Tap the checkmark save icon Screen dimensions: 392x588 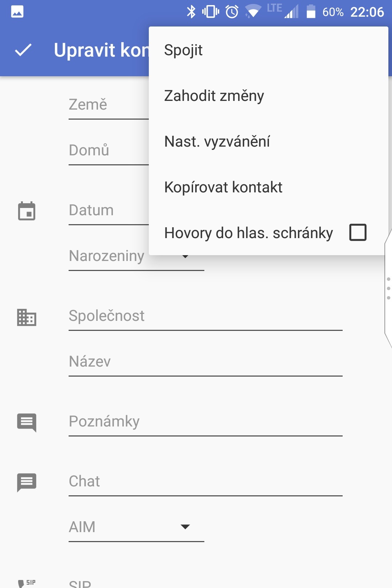click(23, 50)
